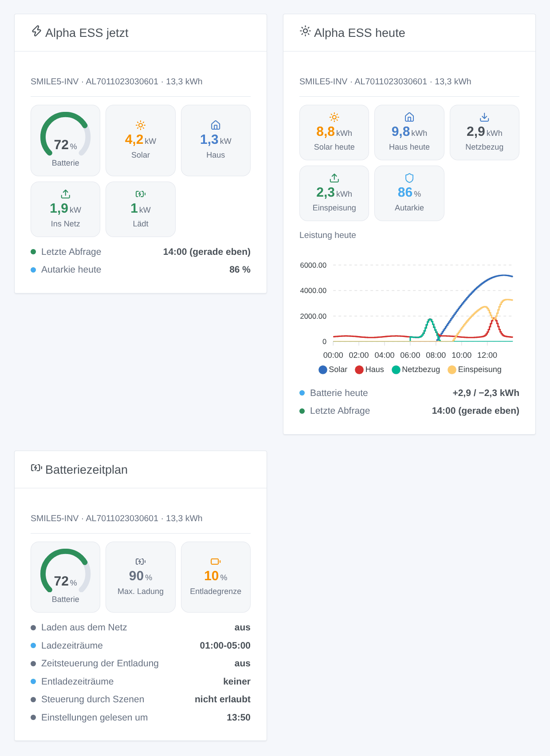Click the Zeitsteuerung der Entladung row

point(141,663)
